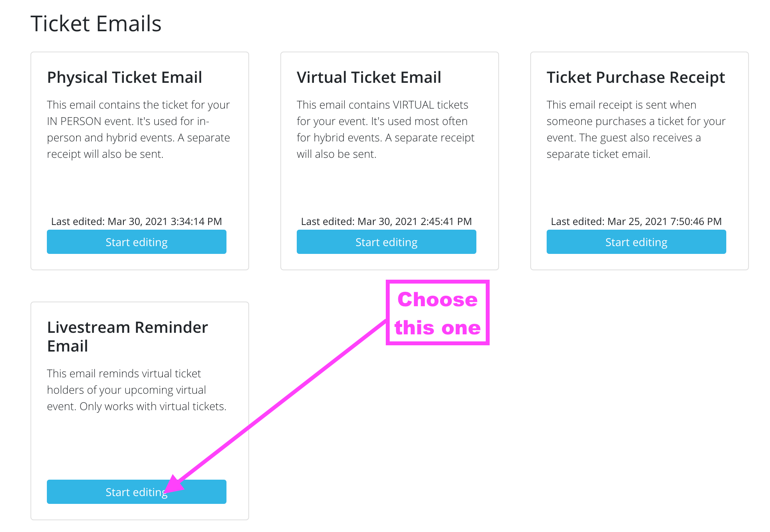The image size is (770, 532).
Task: Click the Mar 25, 2021 last edited timestamp
Action: [636, 221]
